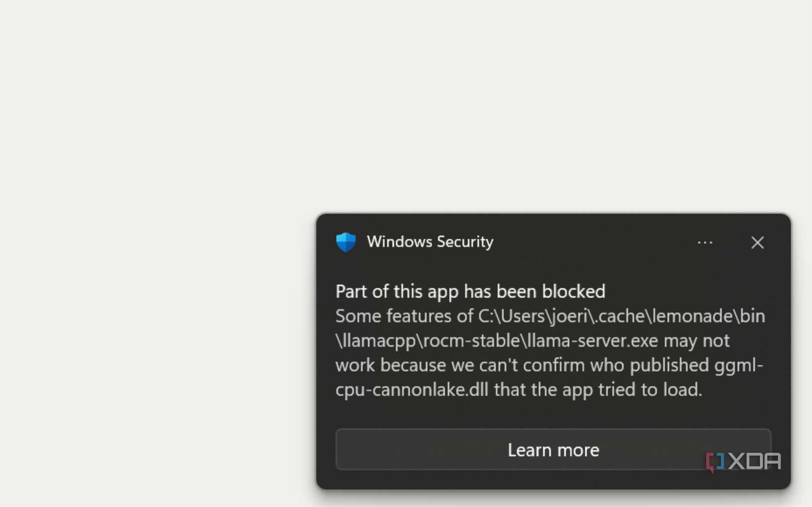Open Learn more about the blocked app

553,449
